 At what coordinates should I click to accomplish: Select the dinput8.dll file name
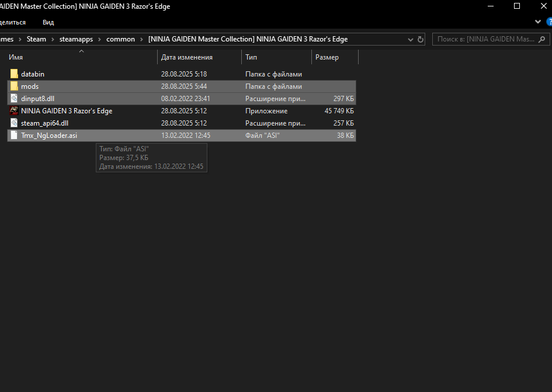click(x=37, y=99)
